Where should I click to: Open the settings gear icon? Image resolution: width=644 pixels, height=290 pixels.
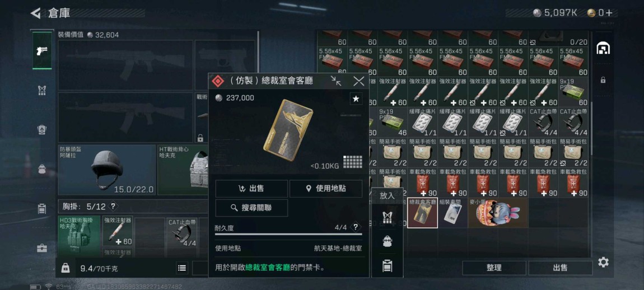603,262
